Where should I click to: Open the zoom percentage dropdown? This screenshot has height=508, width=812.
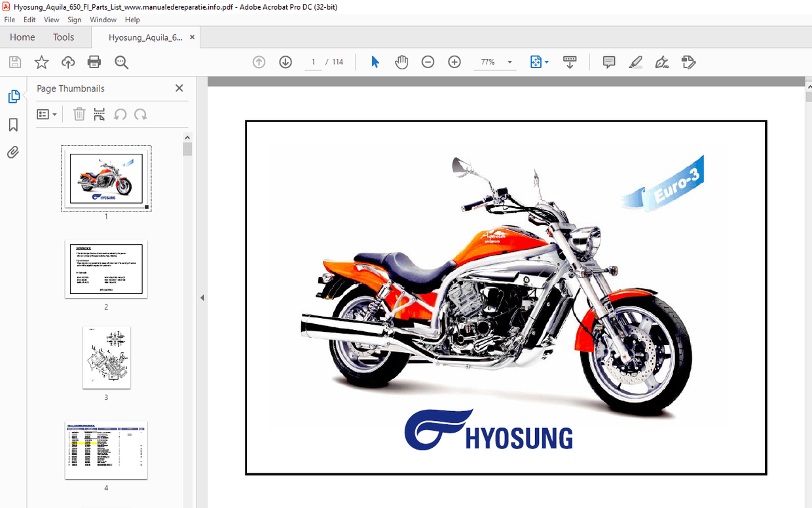508,62
